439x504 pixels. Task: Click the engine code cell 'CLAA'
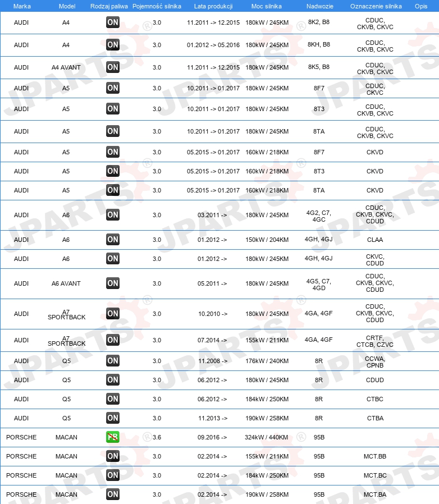(x=375, y=240)
